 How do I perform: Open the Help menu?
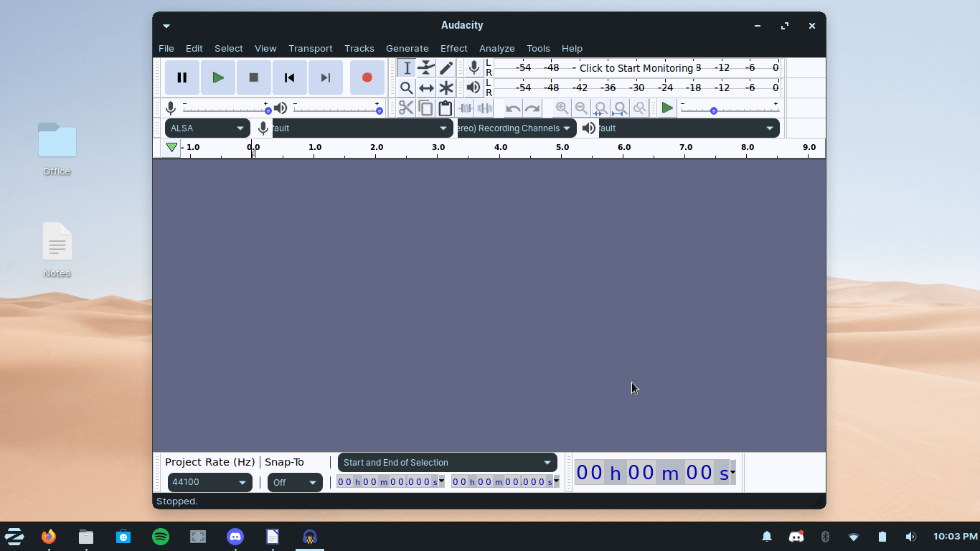pyautogui.click(x=572, y=49)
